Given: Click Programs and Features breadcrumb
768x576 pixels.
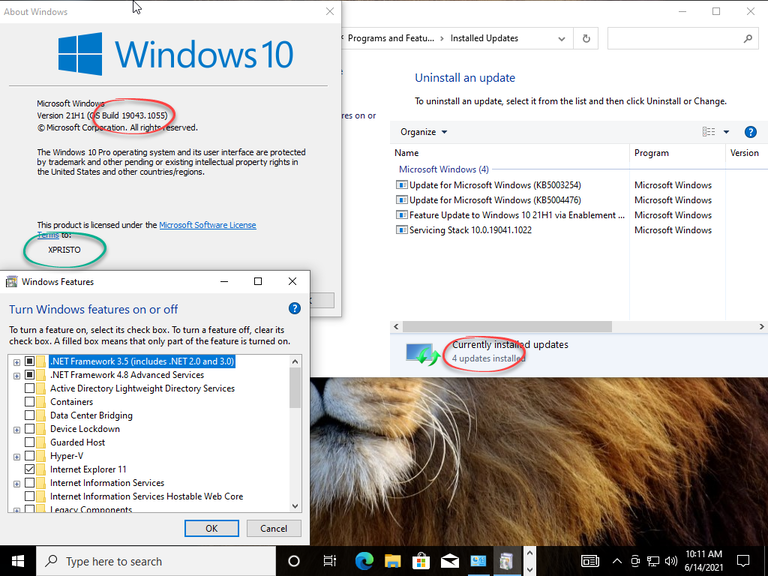Looking at the screenshot, I should 391,38.
